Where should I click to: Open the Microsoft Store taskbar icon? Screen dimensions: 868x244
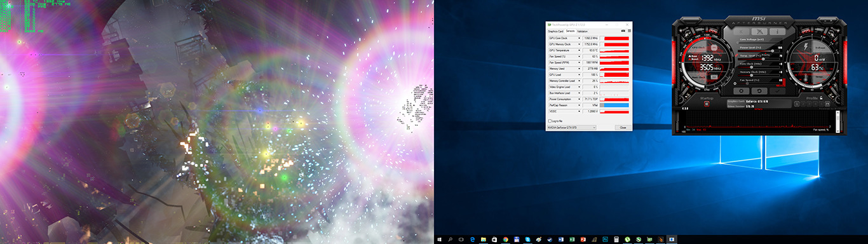pyautogui.click(x=494, y=240)
